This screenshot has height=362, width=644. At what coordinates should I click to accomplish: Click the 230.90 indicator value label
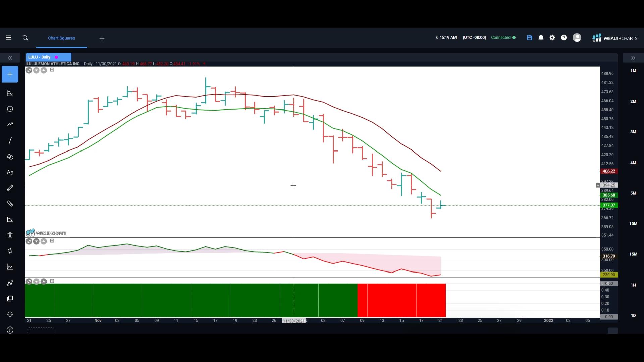(x=609, y=275)
